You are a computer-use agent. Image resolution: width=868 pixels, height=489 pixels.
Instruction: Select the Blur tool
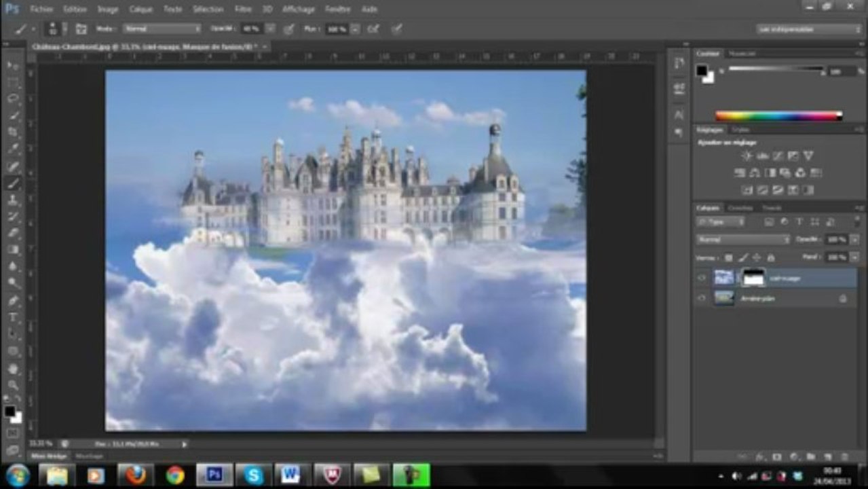(13, 266)
